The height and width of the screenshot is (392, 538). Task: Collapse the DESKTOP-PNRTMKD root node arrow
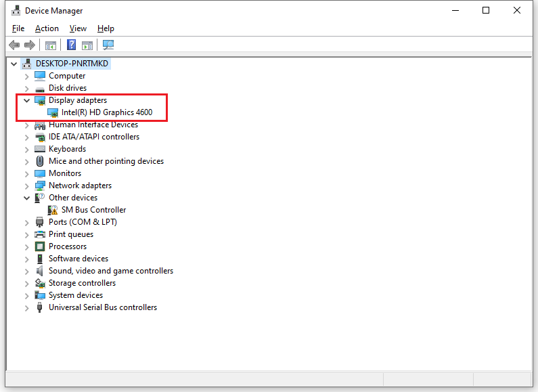[14, 64]
